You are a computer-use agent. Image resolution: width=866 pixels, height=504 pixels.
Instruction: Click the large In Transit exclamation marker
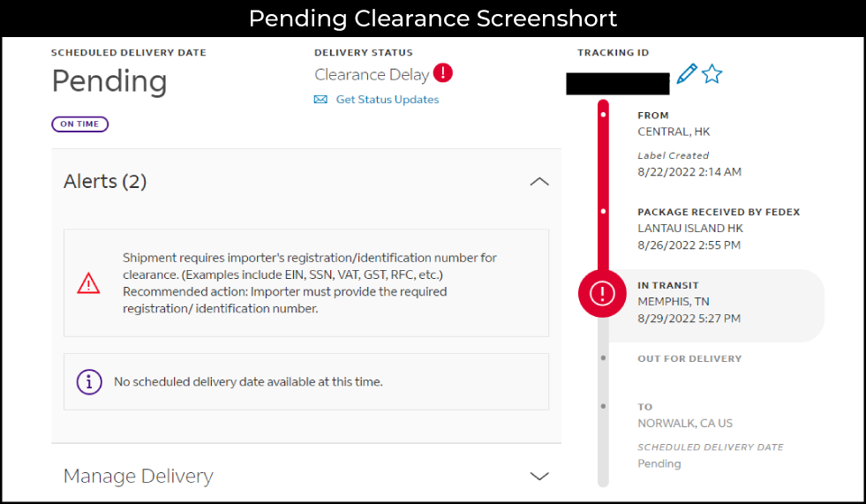(x=603, y=293)
